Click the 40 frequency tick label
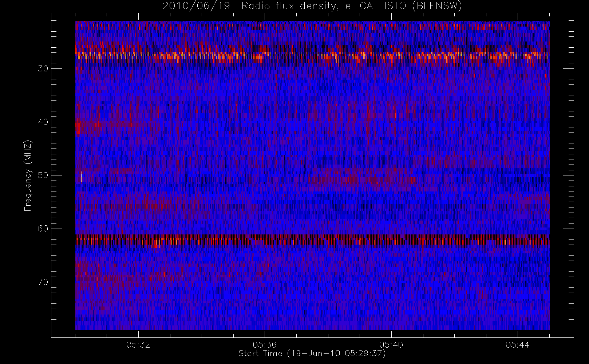Viewport: 589px width, 364px height. (x=43, y=122)
